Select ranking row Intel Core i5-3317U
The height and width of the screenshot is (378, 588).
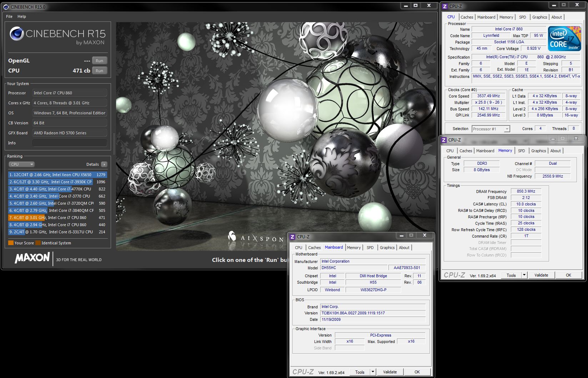pos(57,232)
